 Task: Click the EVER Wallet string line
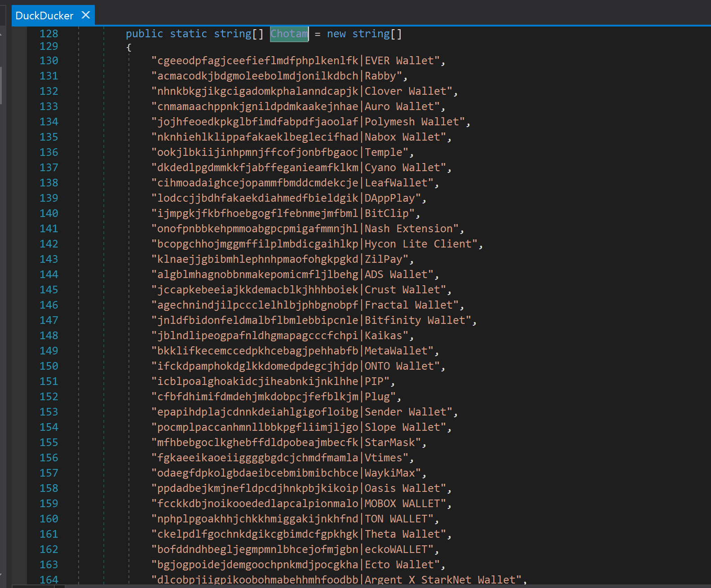(299, 61)
